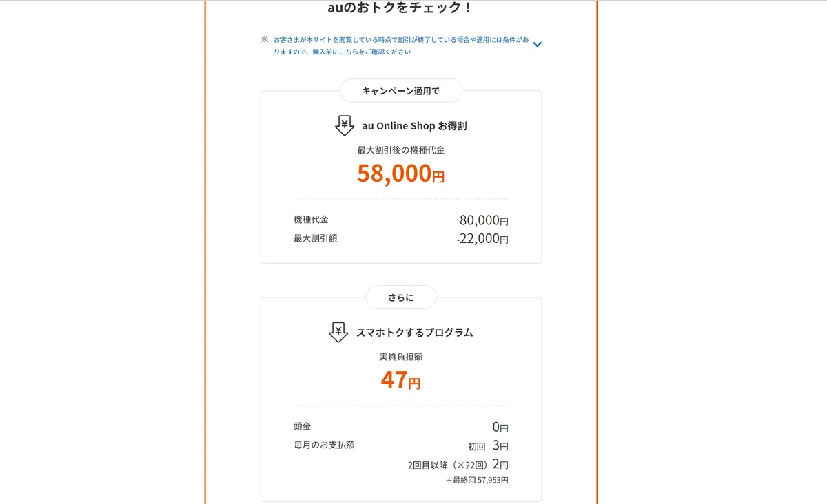Click the yen-down icon beside スマホトクするプログラム
Viewport: 827px width, 504px height.
(x=338, y=332)
